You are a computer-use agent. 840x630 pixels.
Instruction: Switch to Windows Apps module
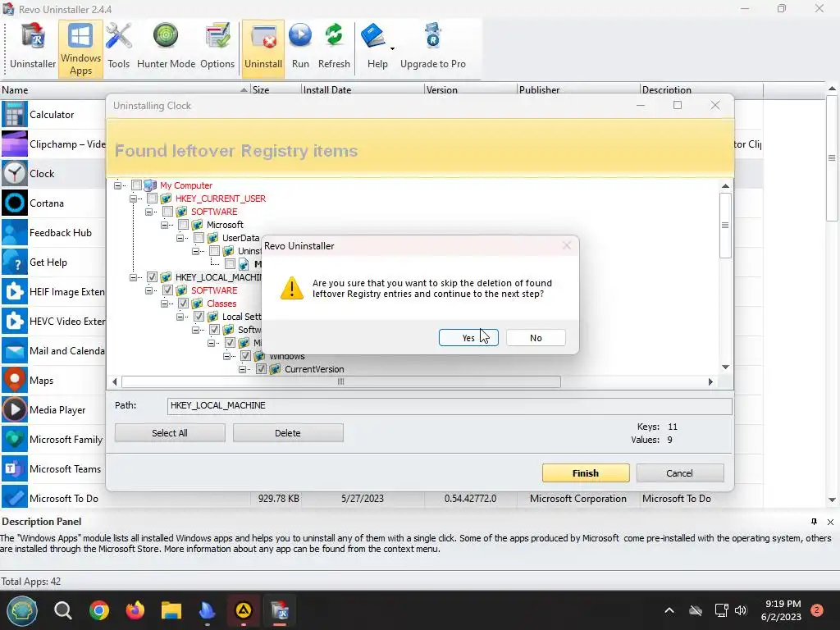click(80, 48)
